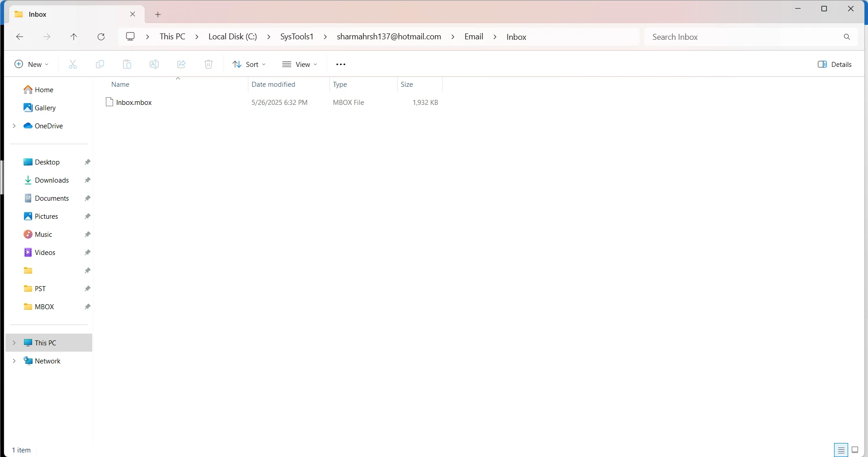The width and height of the screenshot is (868, 457).
Task: Sort by the Size column header
Action: pyautogui.click(x=420, y=85)
